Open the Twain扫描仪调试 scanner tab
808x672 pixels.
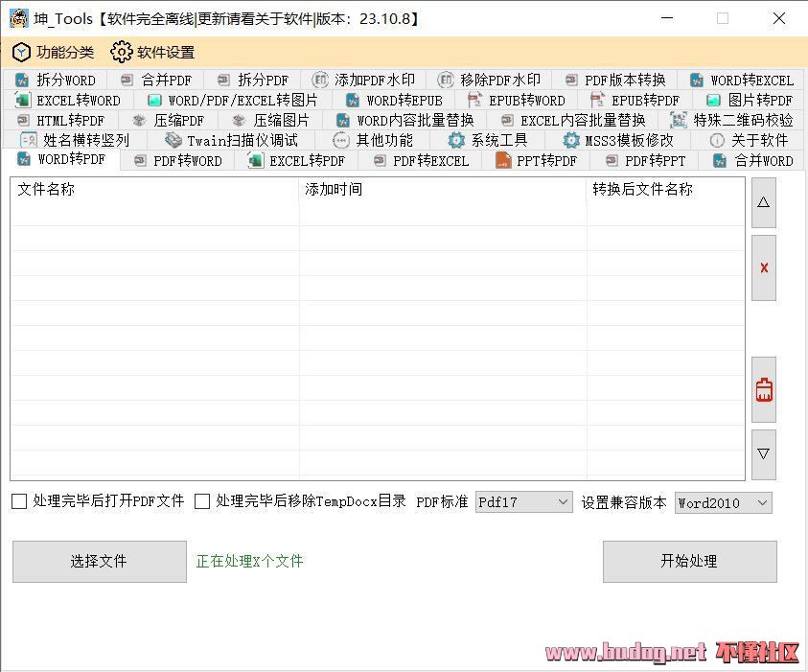pyautogui.click(x=231, y=141)
